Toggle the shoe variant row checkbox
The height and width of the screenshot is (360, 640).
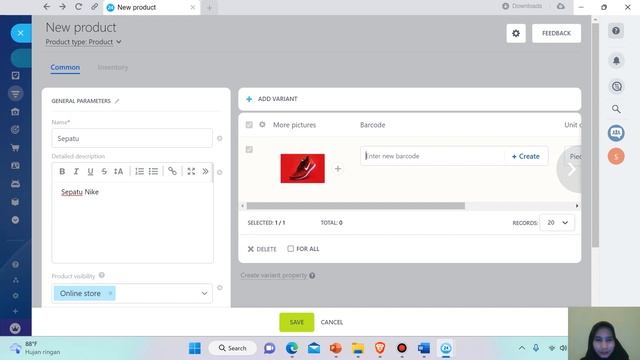pyautogui.click(x=249, y=149)
